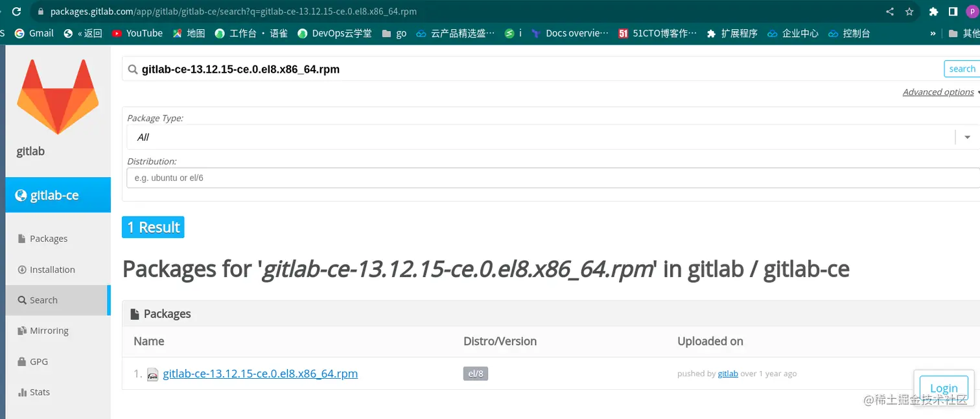Click the gitlab user name under logo

tap(30, 151)
